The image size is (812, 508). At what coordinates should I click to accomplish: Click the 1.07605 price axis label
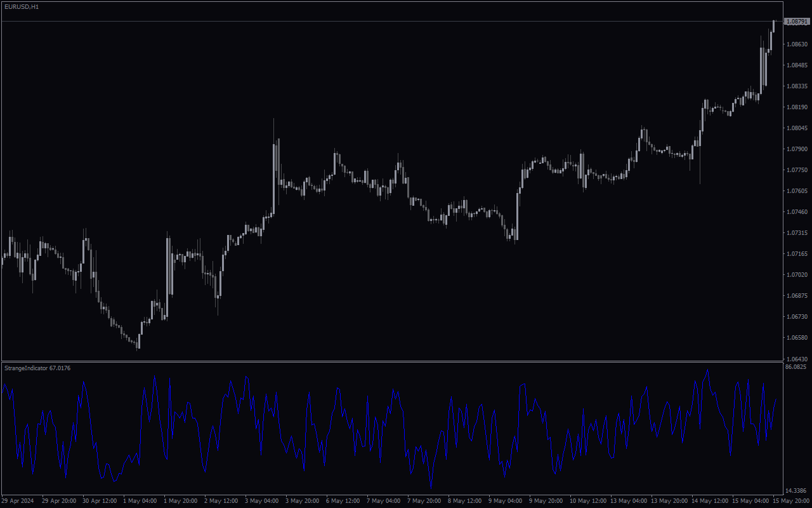pos(797,191)
